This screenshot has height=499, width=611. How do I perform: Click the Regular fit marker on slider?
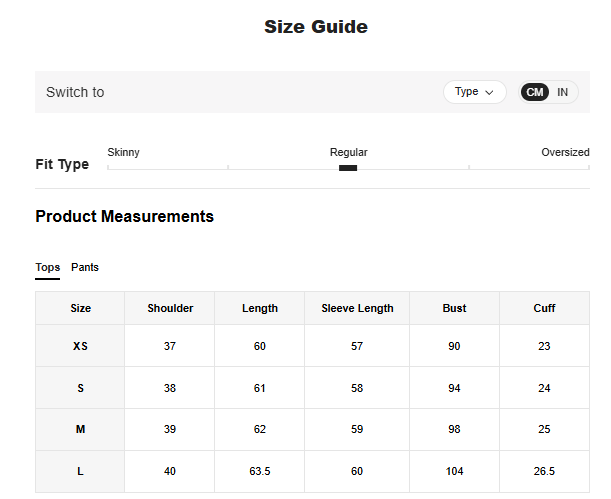tap(348, 168)
